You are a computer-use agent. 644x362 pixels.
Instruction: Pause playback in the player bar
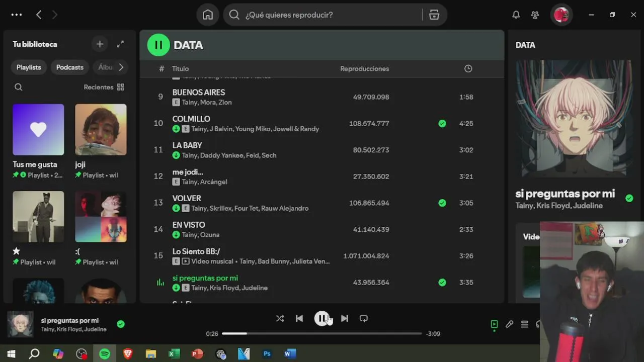pyautogui.click(x=321, y=318)
